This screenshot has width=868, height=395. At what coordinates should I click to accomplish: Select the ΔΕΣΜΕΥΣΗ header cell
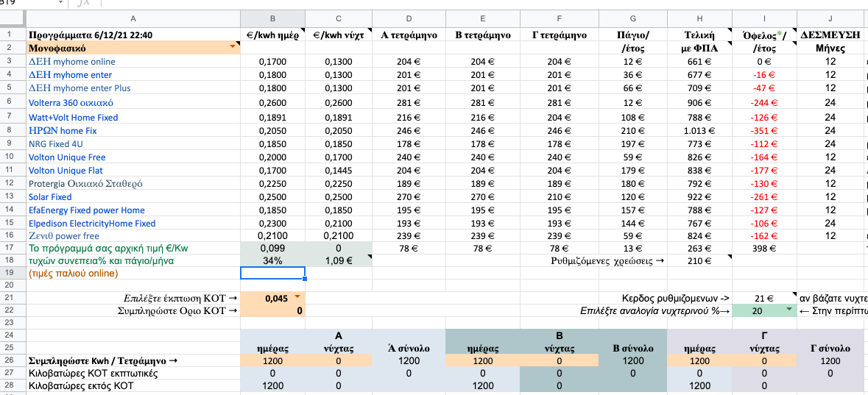pos(829,35)
